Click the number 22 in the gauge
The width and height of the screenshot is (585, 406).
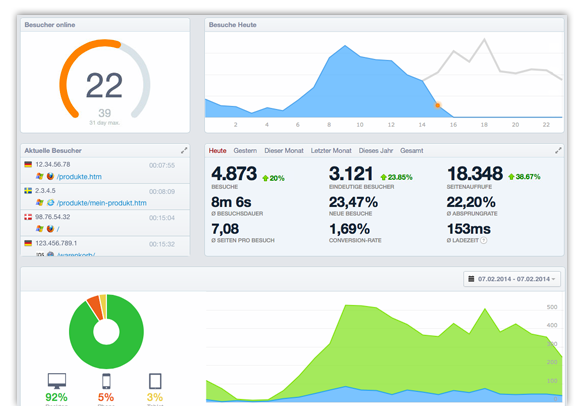pyautogui.click(x=104, y=85)
